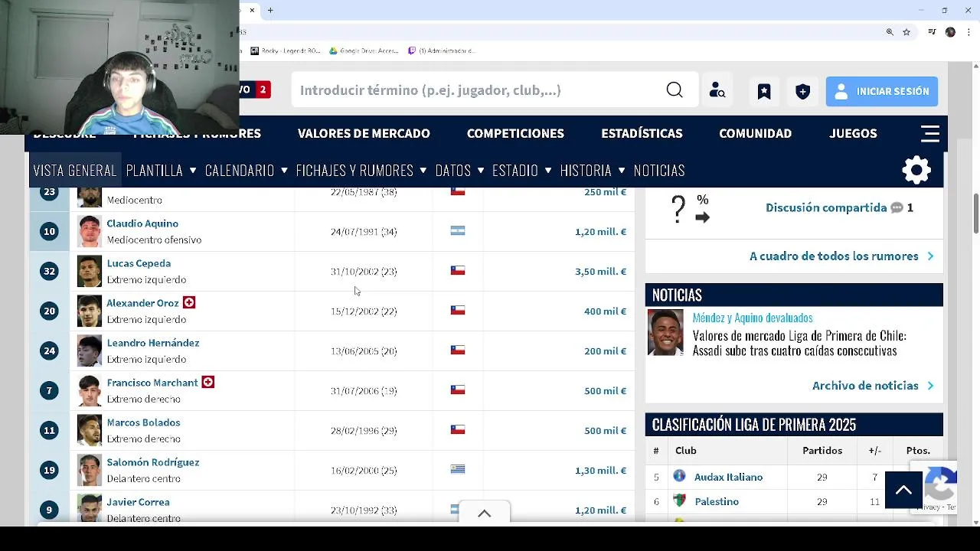Click the Audax Italiano crest icon
This screenshot has height=551, width=980.
[x=679, y=476]
